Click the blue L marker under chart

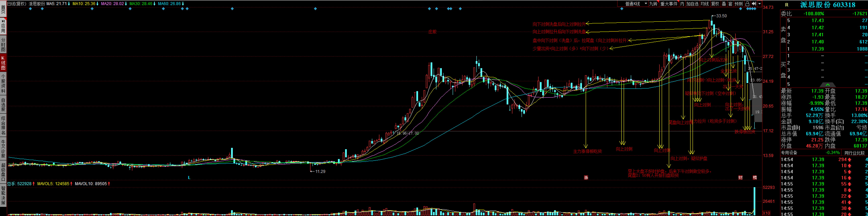pos(189,177)
